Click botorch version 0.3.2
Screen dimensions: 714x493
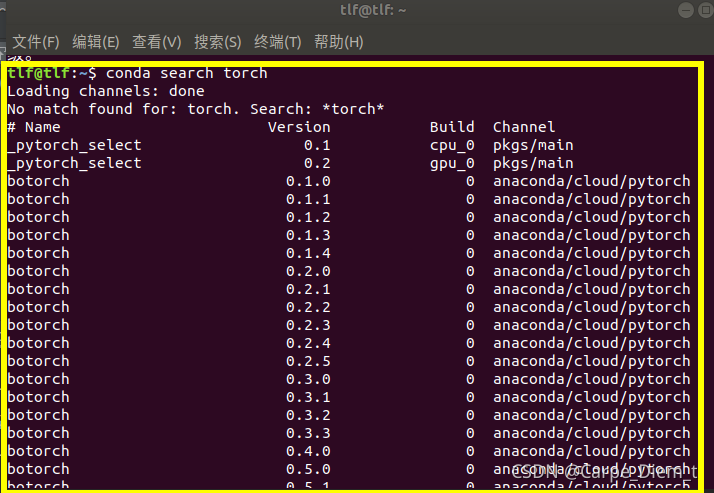coord(308,415)
